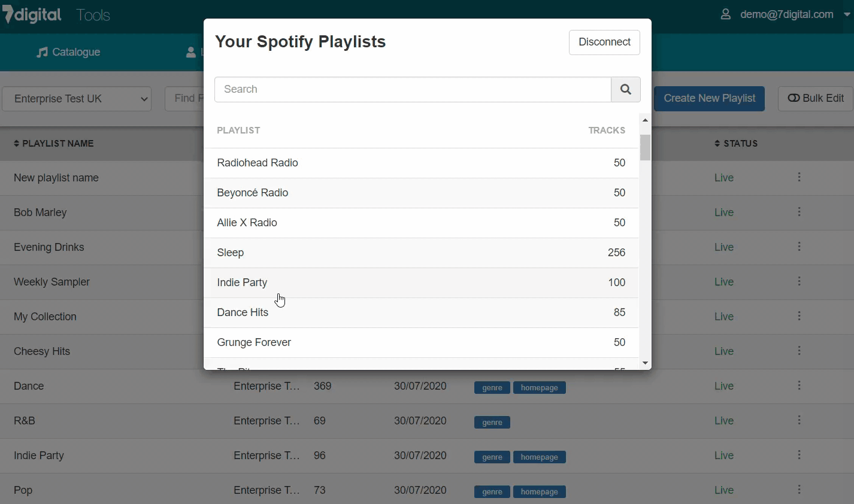Toggle the Bulk Edit switch
The height and width of the screenshot is (504, 854).
point(816,98)
